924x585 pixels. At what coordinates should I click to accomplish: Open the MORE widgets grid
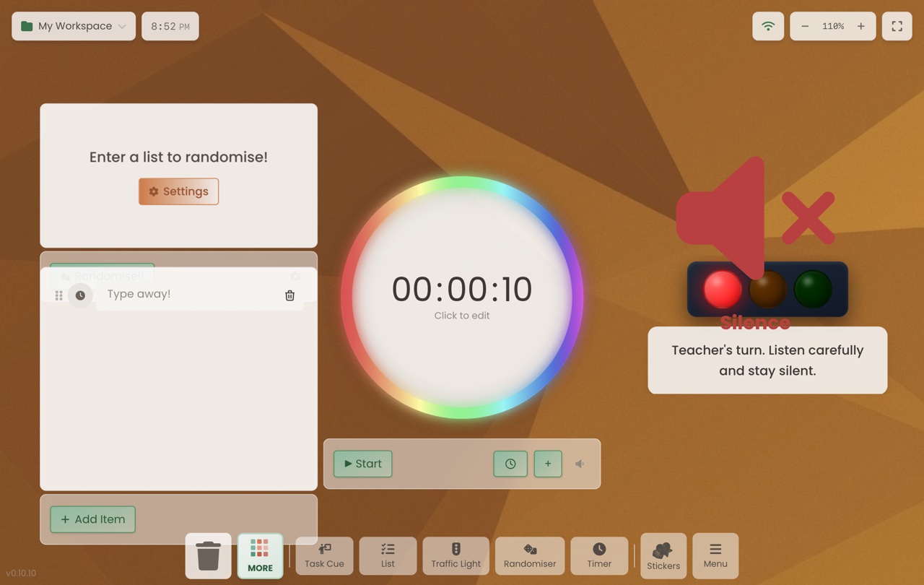260,555
